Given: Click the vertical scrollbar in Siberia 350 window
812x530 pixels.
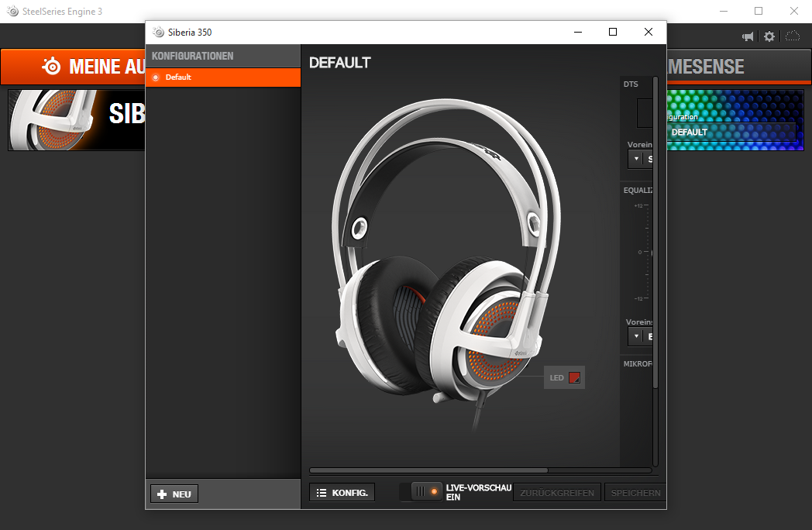Looking at the screenshot, I should [x=655, y=232].
